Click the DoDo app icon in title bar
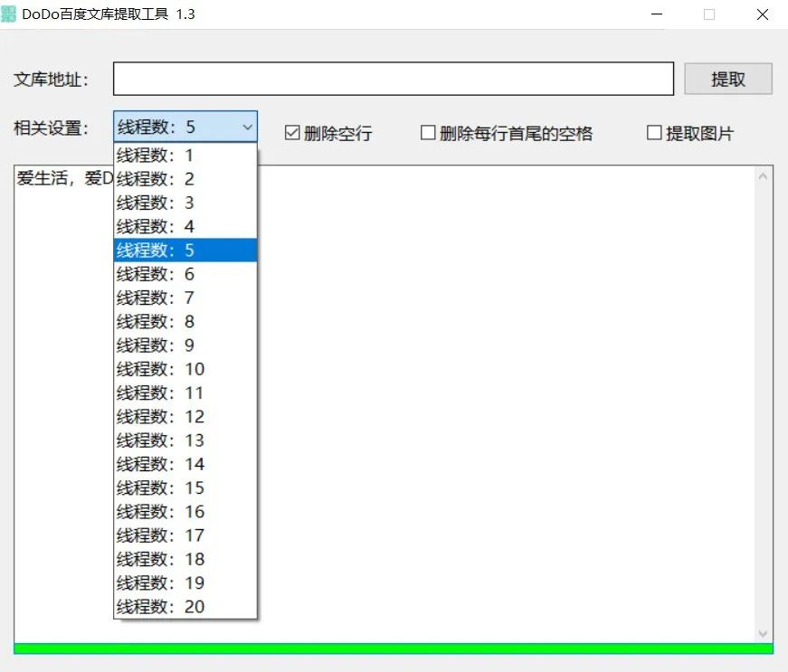 (8, 14)
